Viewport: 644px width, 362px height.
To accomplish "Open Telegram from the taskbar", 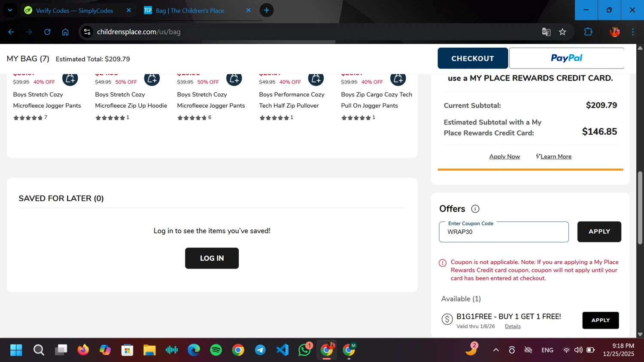I will 260,350.
